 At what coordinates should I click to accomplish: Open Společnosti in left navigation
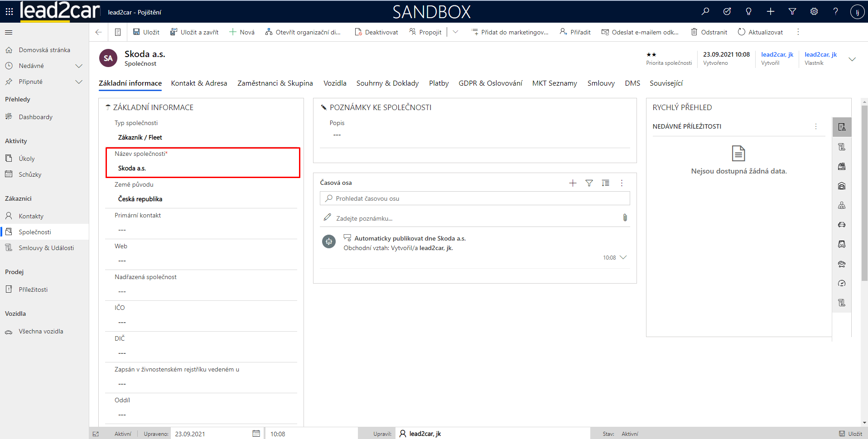pos(35,232)
